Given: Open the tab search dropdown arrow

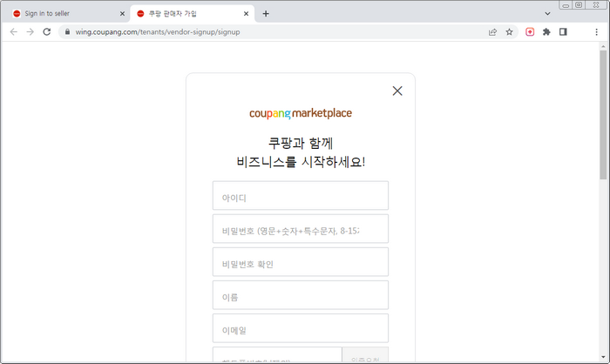Looking at the screenshot, I should pyautogui.click(x=547, y=14).
